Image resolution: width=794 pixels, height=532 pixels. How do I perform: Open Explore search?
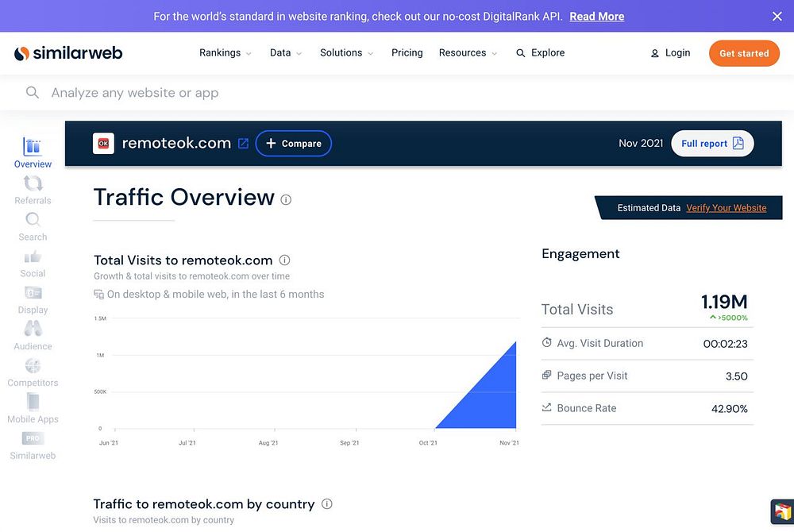(540, 52)
